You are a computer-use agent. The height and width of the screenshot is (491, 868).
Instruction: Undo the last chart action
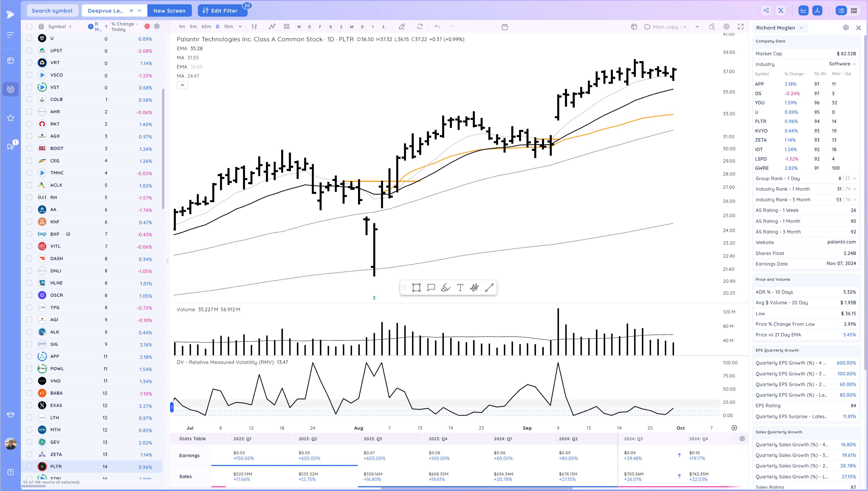tap(437, 27)
